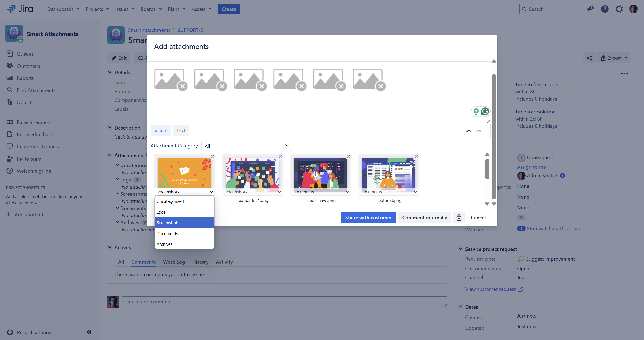Switch the editor to Text mode
Viewport: 644px width, 340px height.
click(181, 131)
